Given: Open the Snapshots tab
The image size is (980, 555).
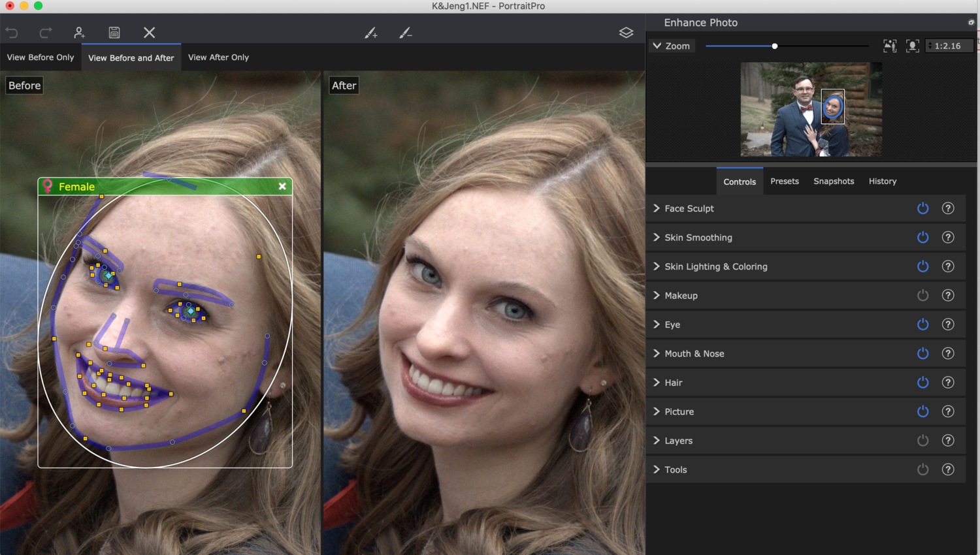Looking at the screenshot, I should pyautogui.click(x=833, y=181).
